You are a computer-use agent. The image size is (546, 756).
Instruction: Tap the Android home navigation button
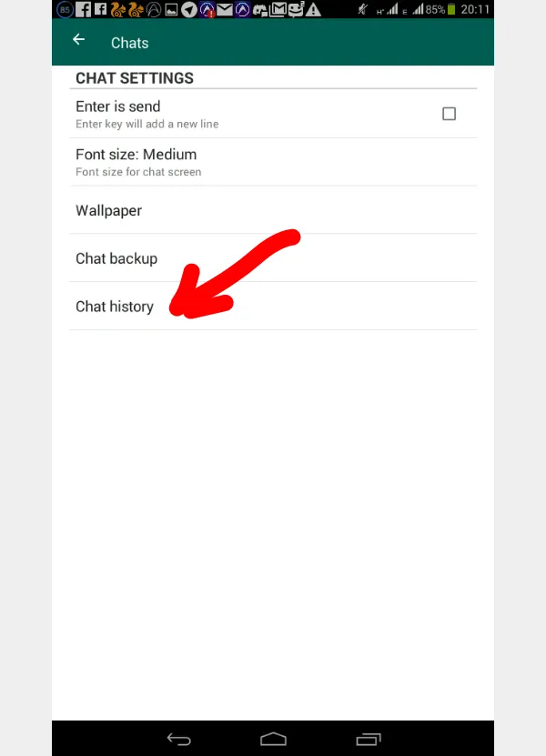273,739
